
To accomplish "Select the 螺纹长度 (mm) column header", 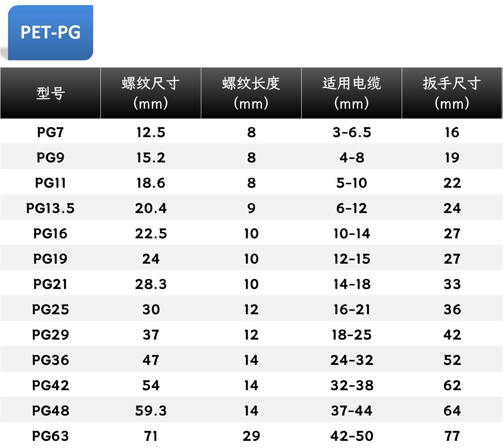I will (x=251, y=93).
